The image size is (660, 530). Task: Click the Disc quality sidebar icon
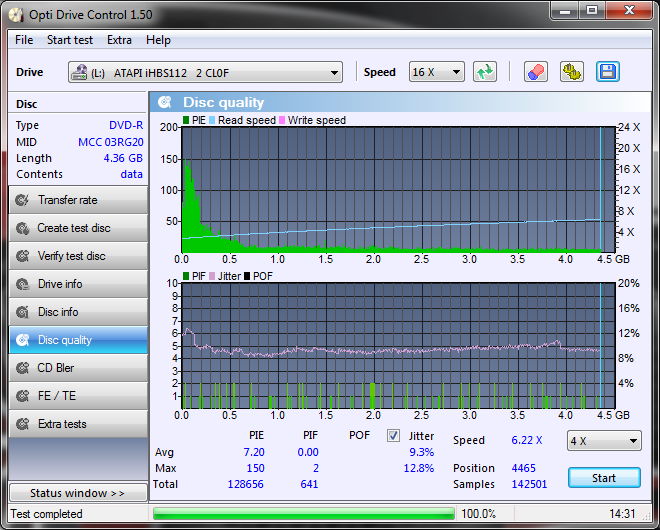point(22,340)
